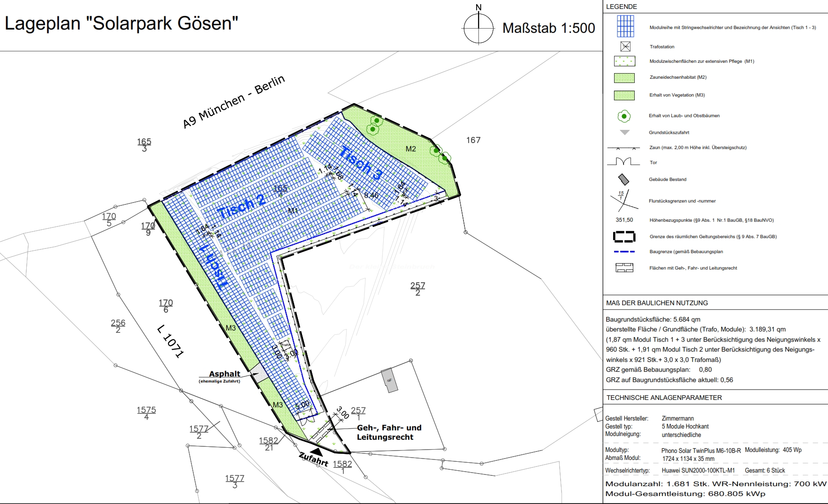Click the title Lageplan "Solarpark Gösen"
This screenshot has height=504, width=828.
pos(121,23)
